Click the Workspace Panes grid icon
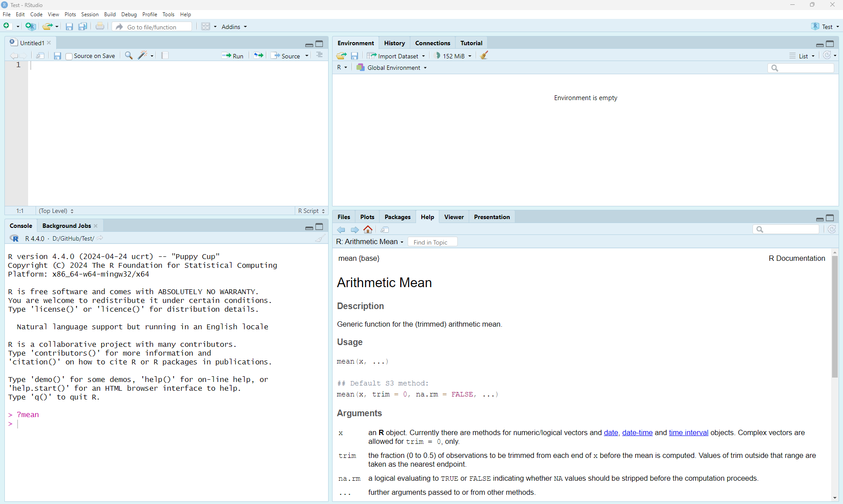This screenshot has height=504, width=843. [x=206, y=26]
